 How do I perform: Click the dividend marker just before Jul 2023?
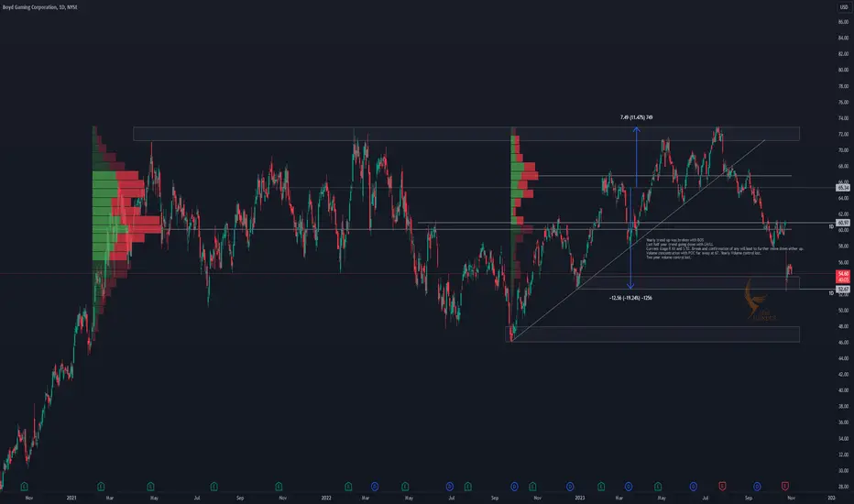tap(694, 486)
